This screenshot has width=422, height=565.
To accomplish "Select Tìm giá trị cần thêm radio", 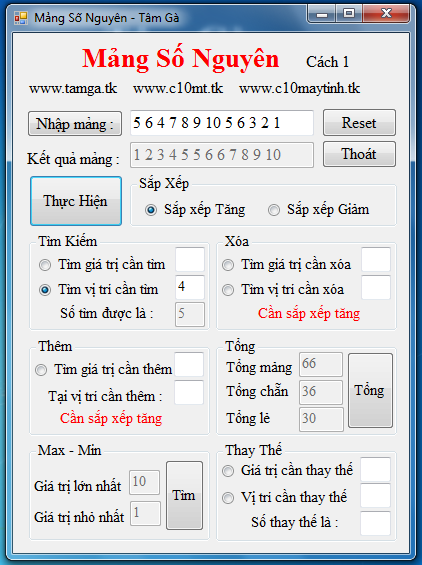I will click(103, 370).
